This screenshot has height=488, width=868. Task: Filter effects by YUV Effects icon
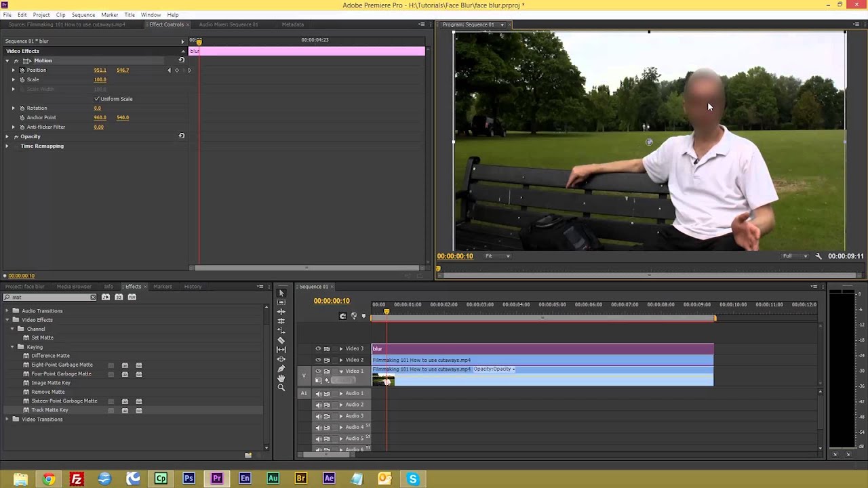click(x=132, y=297)
